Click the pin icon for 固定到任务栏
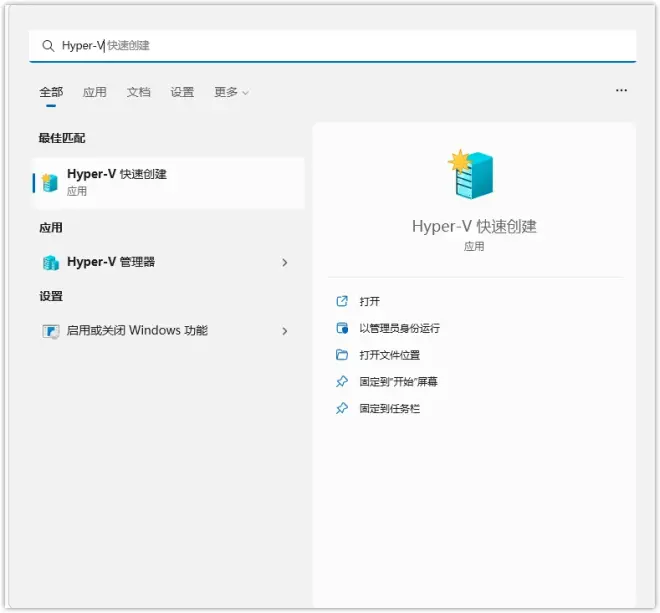Viewport: 660px width, 613px height. coord(342,408)
